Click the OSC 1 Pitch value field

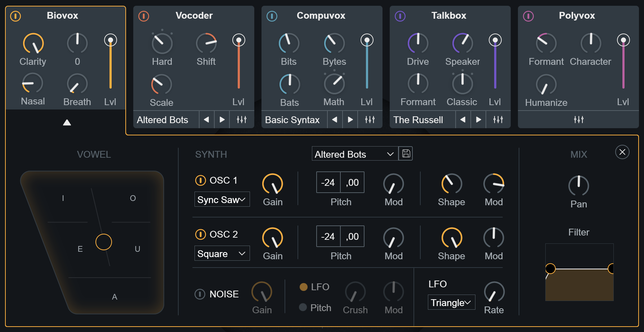(x=328, y=182)
